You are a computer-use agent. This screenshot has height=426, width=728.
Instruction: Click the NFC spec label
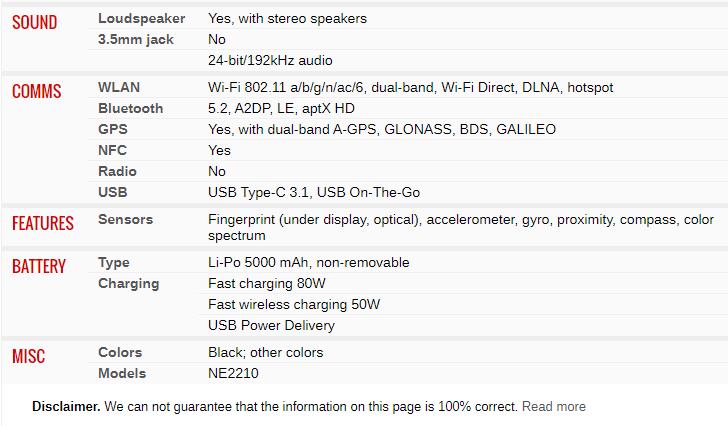[112, 150]
